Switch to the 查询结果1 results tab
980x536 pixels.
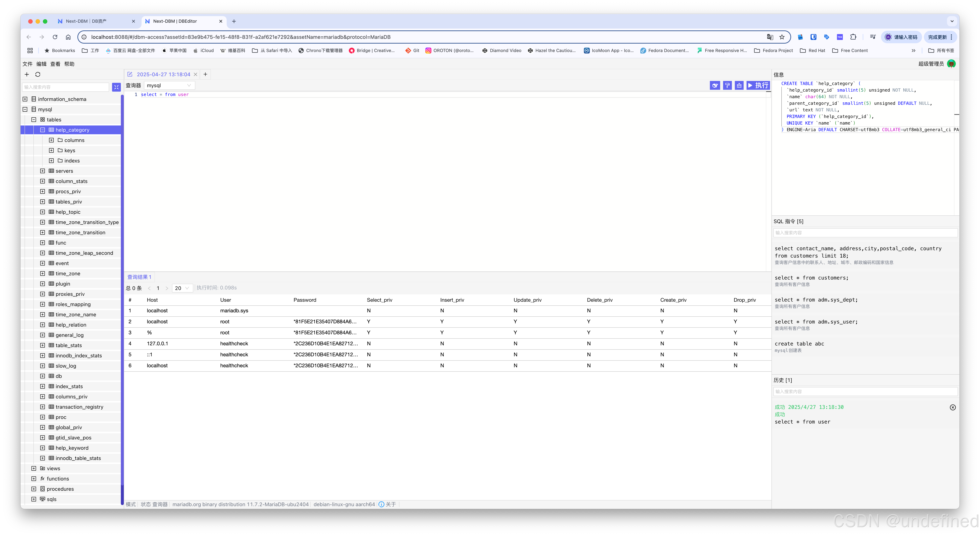pyautogui.click(x=139, y=277)
